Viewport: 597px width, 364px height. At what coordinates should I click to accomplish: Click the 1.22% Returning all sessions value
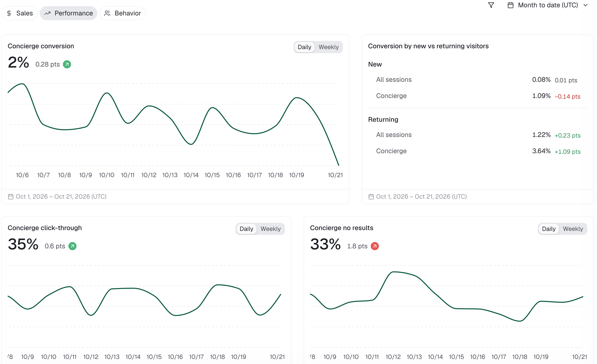(541, 135)
